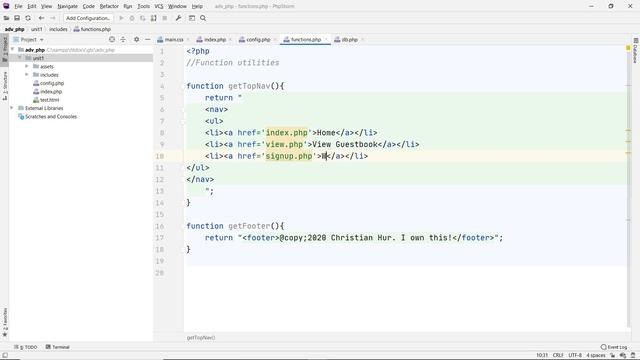
Task: Open the File menu
Action: 18,6
